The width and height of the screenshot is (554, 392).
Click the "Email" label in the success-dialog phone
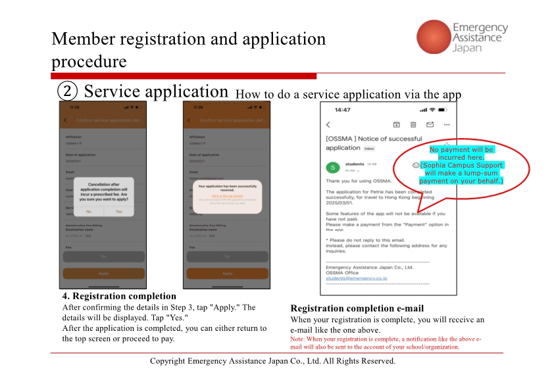tap(193, 172)
